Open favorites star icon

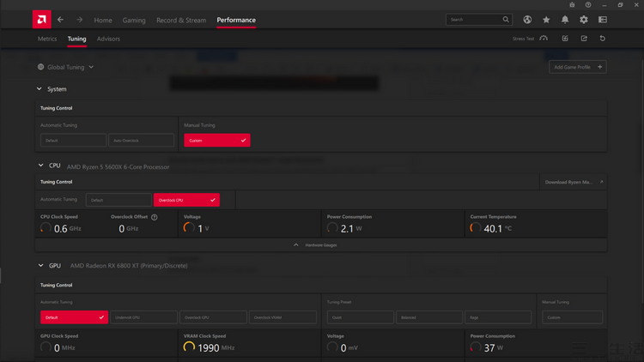point(546,19)
